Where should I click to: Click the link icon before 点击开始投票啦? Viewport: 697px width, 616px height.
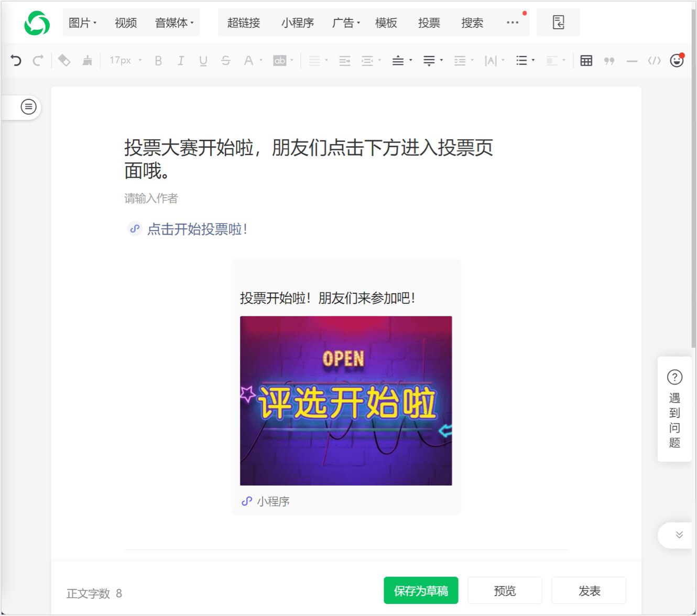pyautogui.click(x=135, y=229)
